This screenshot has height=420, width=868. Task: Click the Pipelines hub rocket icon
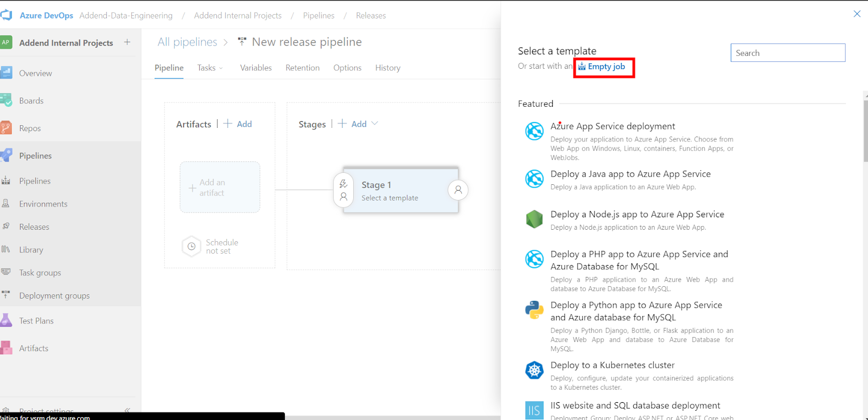click(x=6, y=156)
